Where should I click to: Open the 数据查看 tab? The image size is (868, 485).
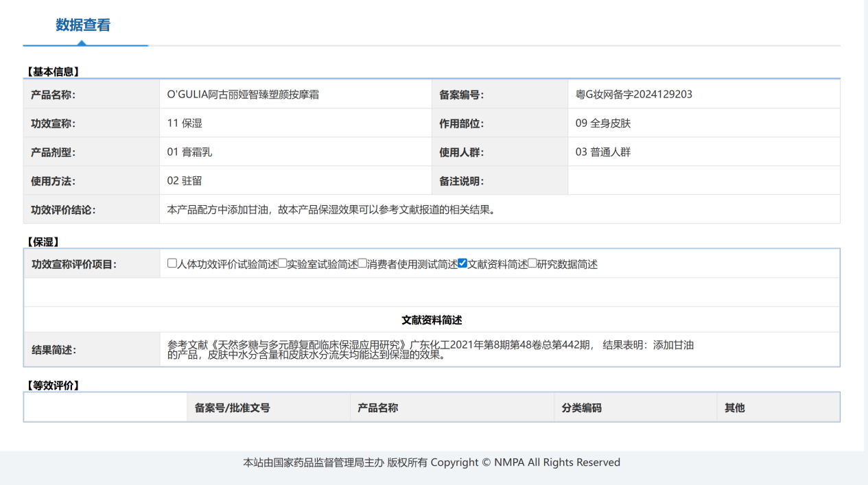[83, 25]
